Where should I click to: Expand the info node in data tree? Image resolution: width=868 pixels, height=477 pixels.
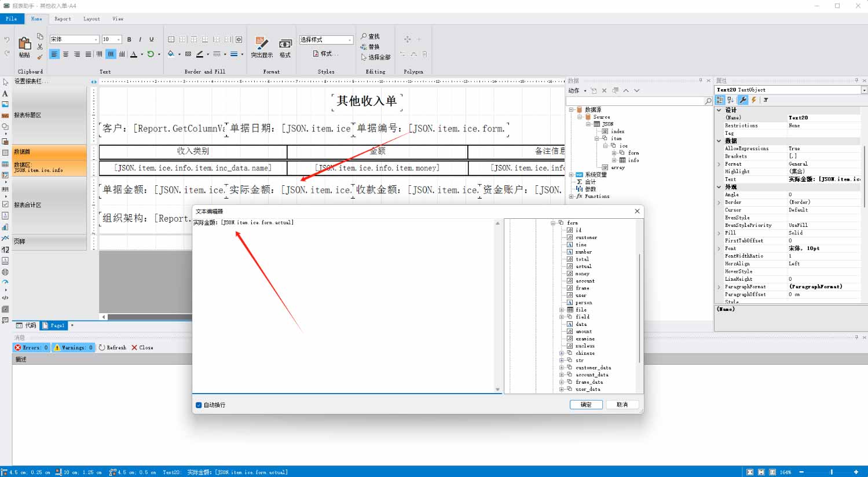[614, 160]
